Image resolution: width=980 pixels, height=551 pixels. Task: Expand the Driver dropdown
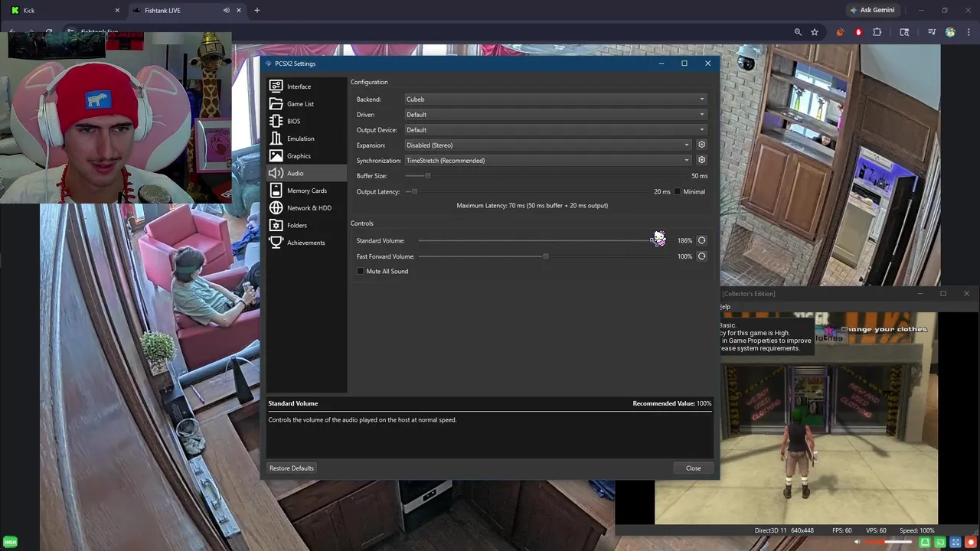click(555, 114)
